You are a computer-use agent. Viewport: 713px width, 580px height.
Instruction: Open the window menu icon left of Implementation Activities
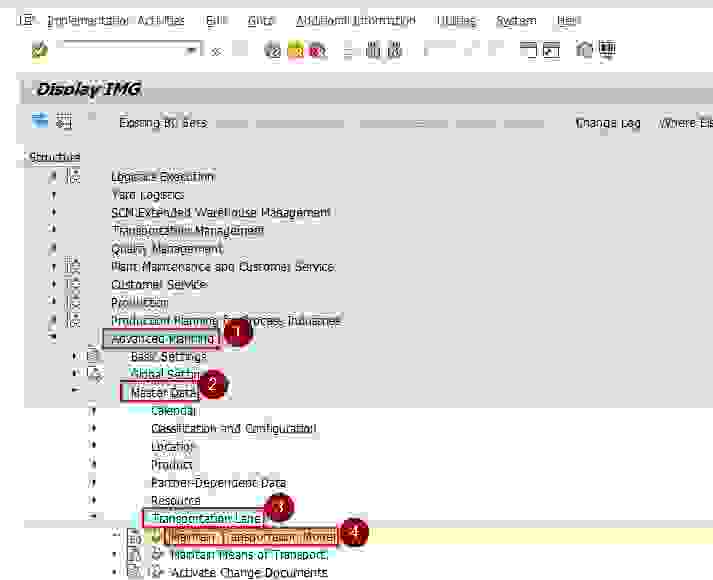pyautogui.click(x=27, y=20)
